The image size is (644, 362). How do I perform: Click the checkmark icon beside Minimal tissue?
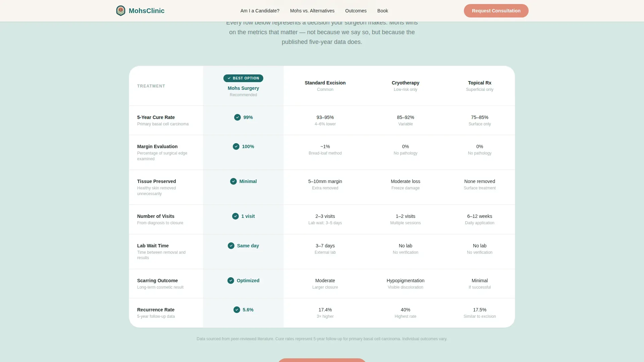click(233, 181)
